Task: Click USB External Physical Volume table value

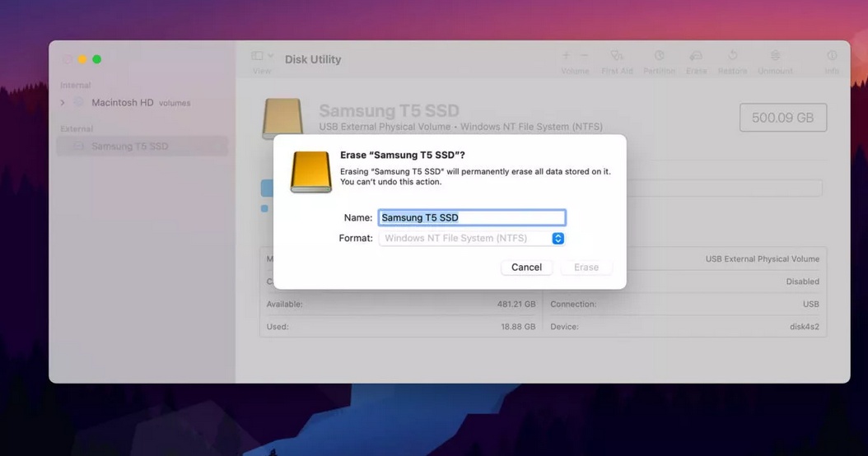Action: point(763,259)
